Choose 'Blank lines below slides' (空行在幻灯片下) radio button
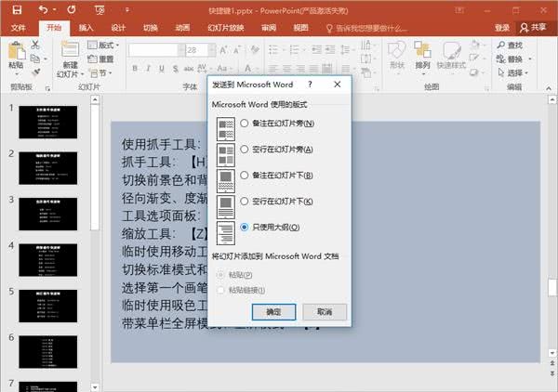558x392 pixels. [x=245, y=201]
